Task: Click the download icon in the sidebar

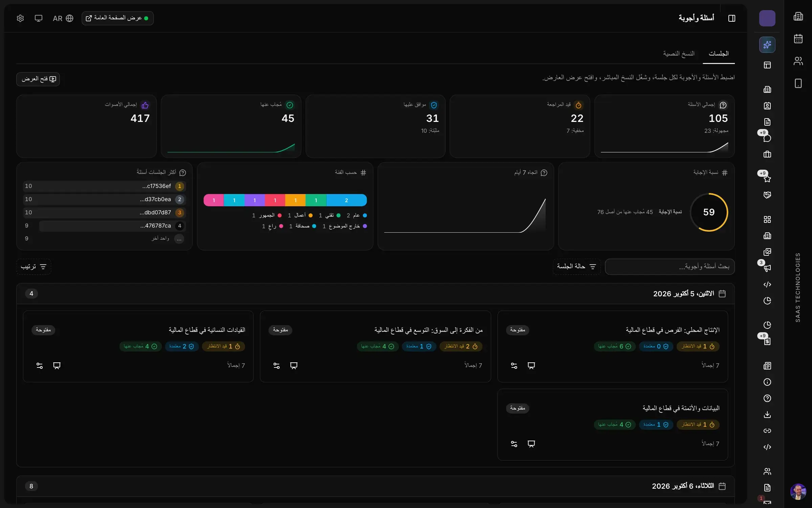Action: click(x=767, y=415)
